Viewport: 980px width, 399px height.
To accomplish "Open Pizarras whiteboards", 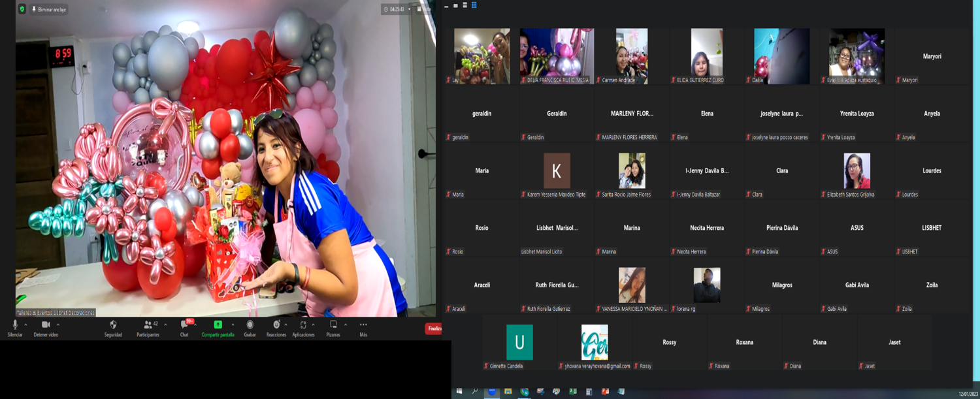I will [x=333, y=325].
